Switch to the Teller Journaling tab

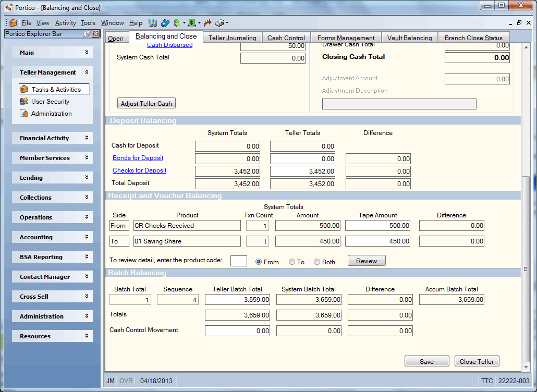point(232,38)
